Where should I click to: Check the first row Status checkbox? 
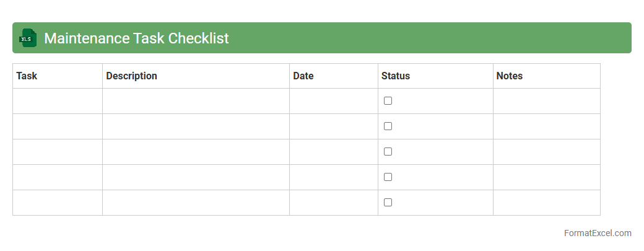tap(388, 101)
